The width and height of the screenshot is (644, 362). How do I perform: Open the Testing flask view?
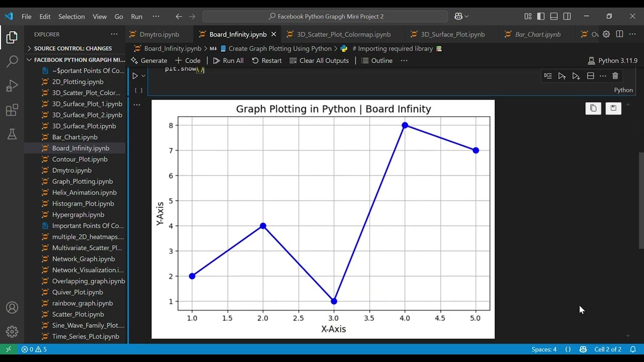[12, 134]
